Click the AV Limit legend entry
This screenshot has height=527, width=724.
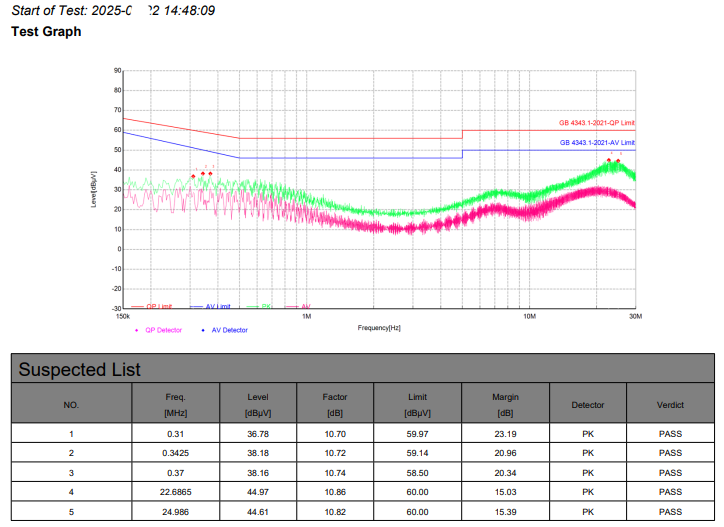pyautogui.click(x=218, y=306)
